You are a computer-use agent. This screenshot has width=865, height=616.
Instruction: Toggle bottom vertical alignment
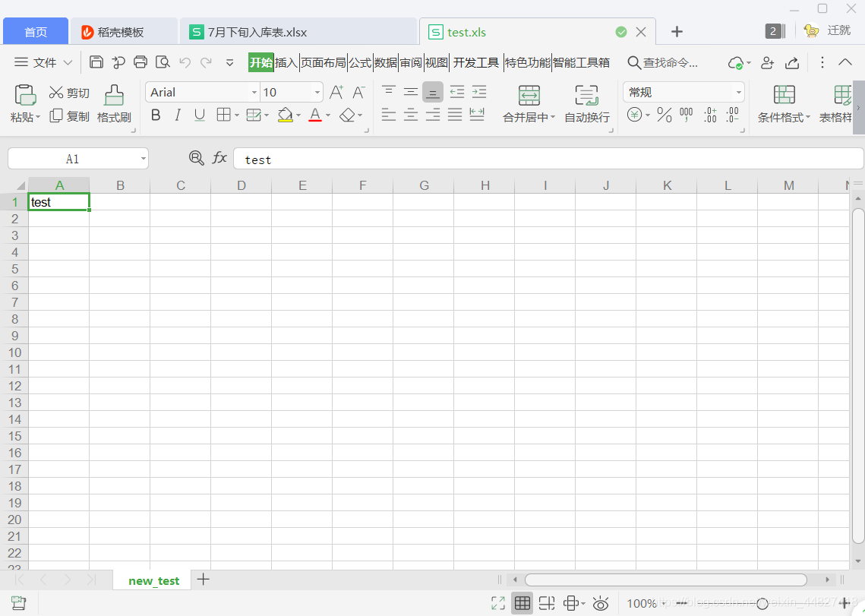(x=433, y=92)
